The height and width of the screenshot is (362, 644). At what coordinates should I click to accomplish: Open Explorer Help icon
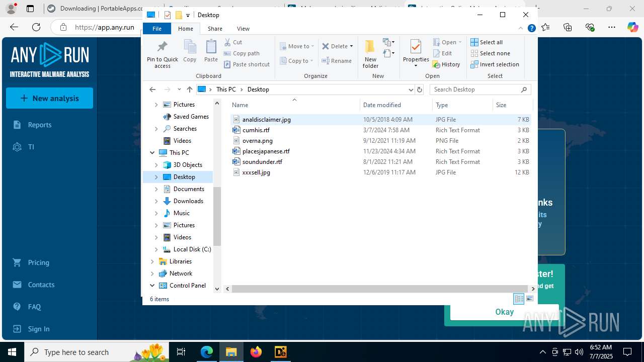531,29
